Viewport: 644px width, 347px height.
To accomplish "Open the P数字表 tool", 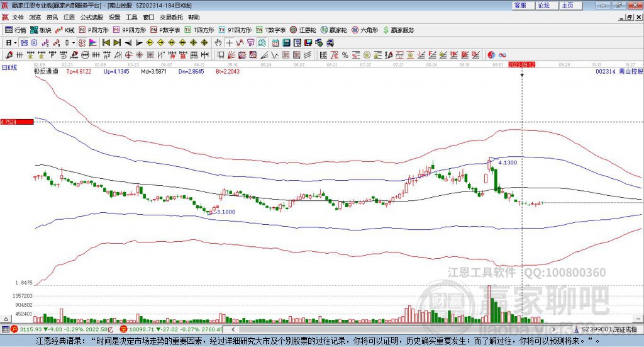I will click(x=165, y=30).
